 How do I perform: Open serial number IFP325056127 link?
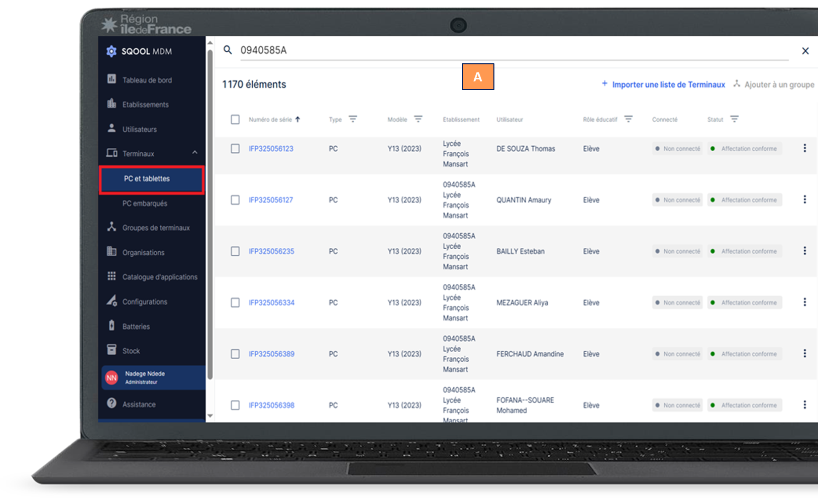click(x=271, y=200)
